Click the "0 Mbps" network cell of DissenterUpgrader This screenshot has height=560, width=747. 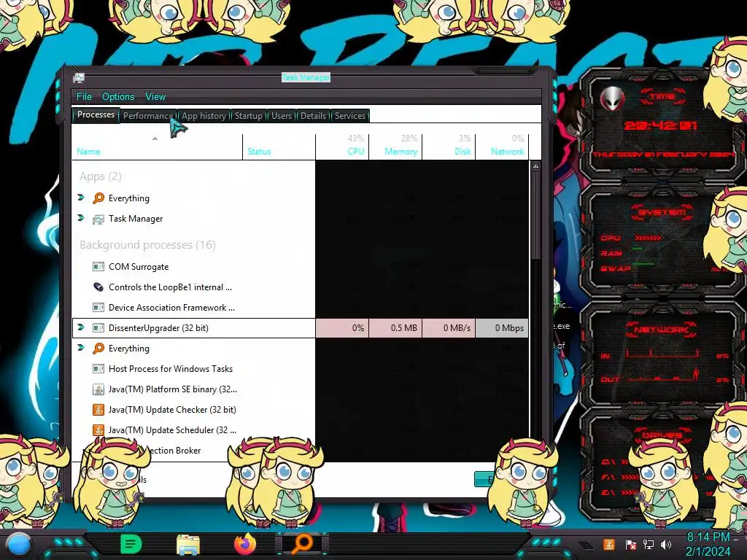pos(502,328)
